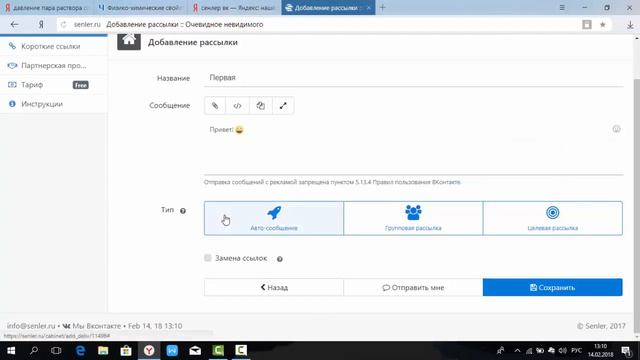This screenshot has width=640, height=360.
Task: Open the Windows notification center
Action: (626, 350)
